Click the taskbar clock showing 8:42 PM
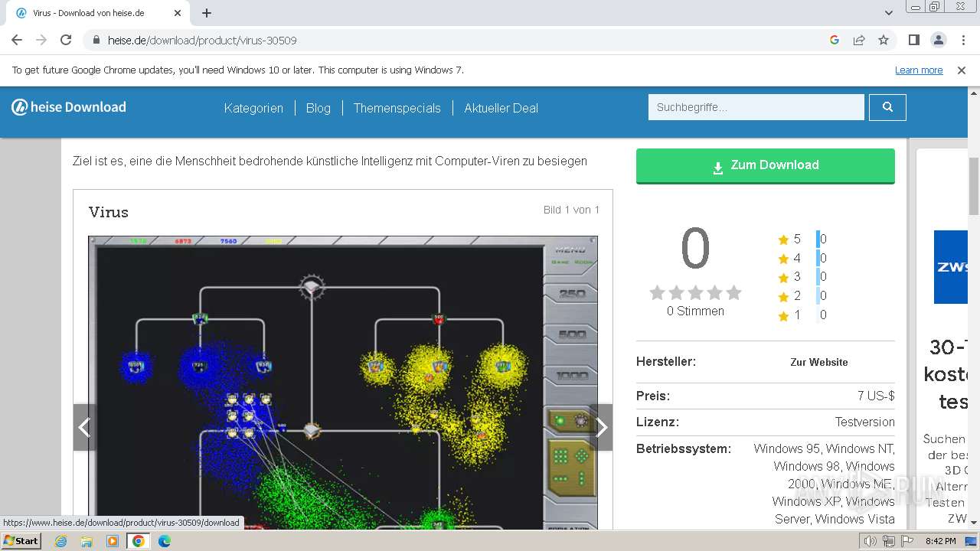This screenshot has width=980, height=551. pyautogui.click(x=940, y=541)
